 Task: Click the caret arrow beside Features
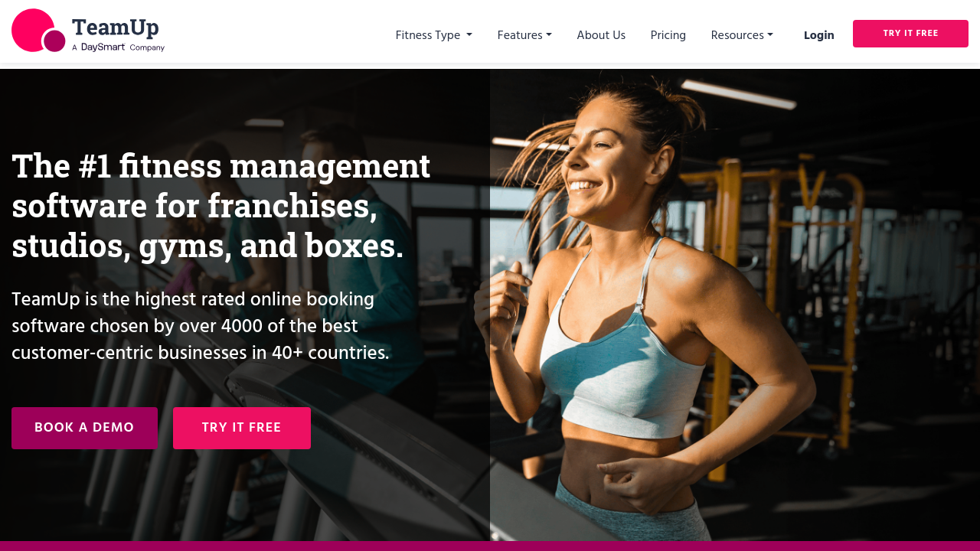coord(549,35)
